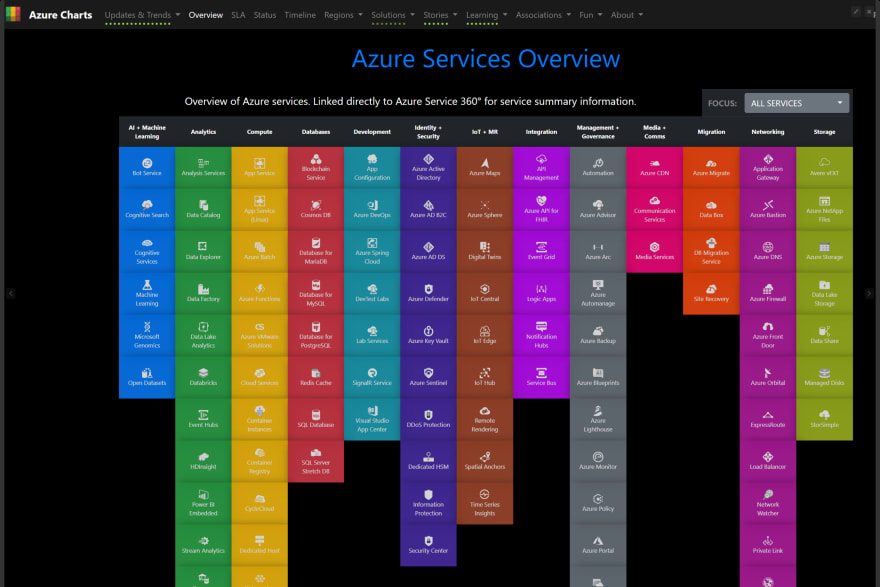The width and height of the screenshot is (880, 587).
Task: Click the Azure Firewall tile
Action: click(x=768, y=294)
